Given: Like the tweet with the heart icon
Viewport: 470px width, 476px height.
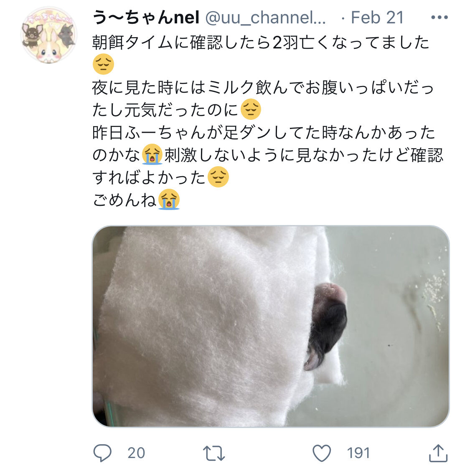Looking at the screenshot, I should point(322,453).
